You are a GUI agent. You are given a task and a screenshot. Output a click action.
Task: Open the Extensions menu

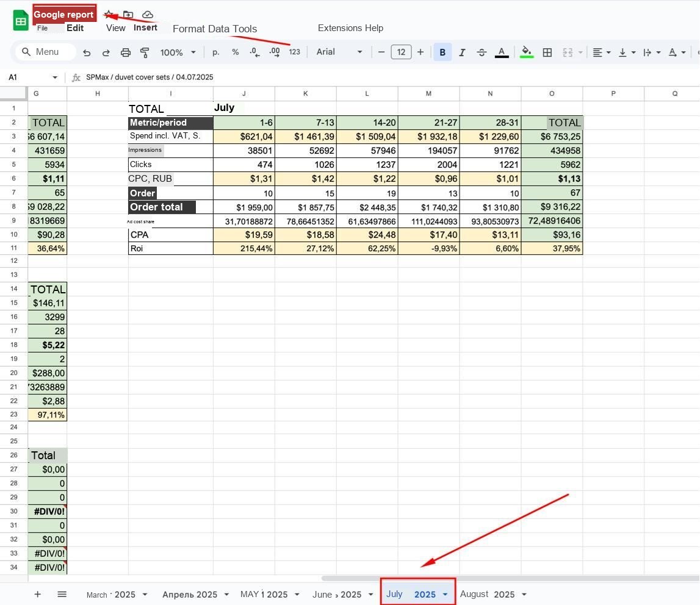(x=340, y=27)
